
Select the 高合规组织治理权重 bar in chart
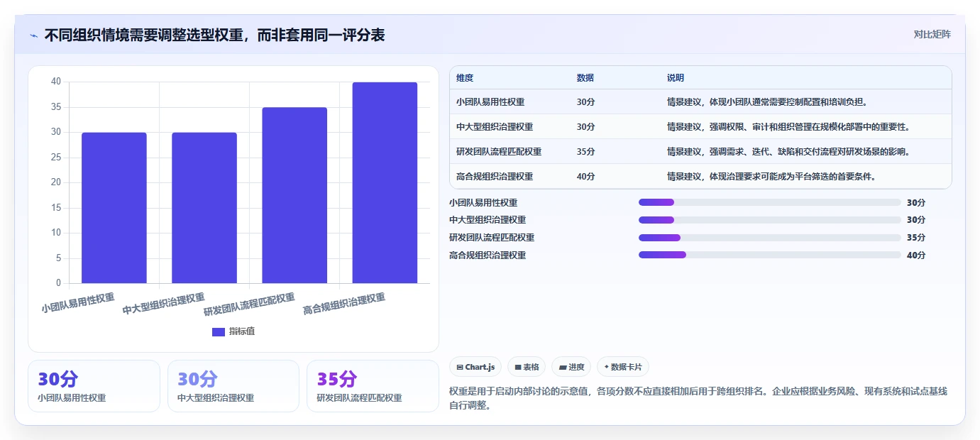(x=385, y=182)
